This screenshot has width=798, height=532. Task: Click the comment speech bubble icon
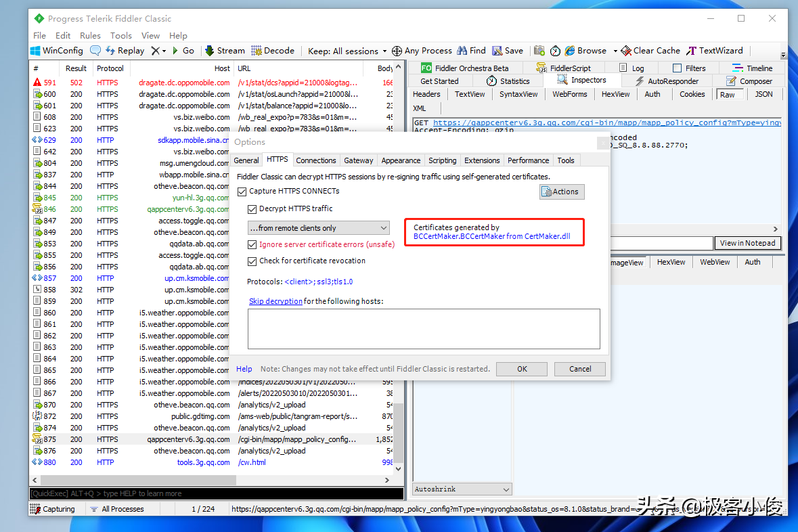coord(95,51)
